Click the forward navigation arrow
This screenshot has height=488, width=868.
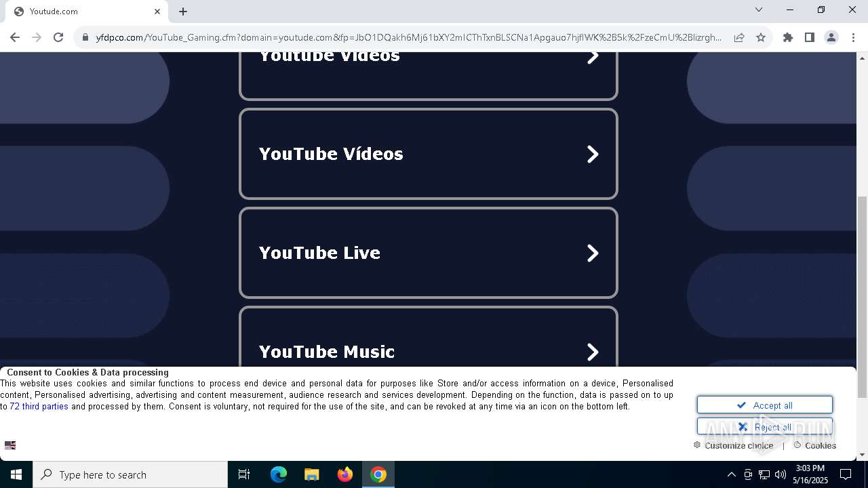[x=37, y=37]
